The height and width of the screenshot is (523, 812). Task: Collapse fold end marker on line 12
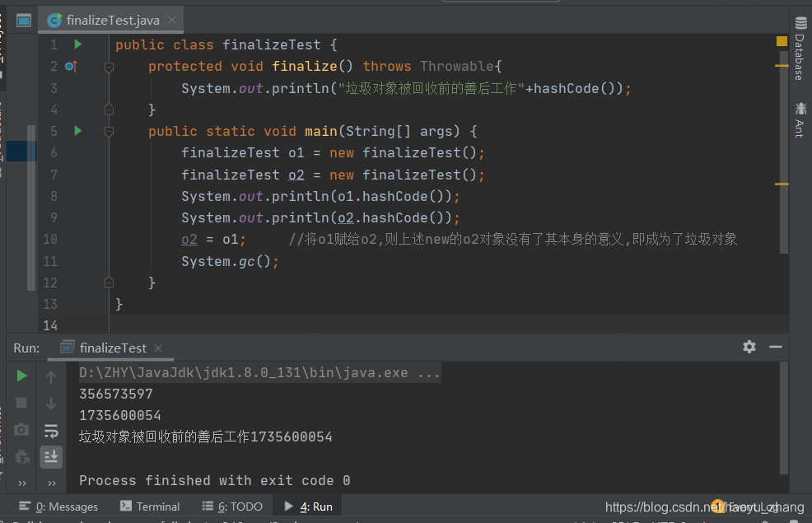pyautogui.click(x=109, y=283)
